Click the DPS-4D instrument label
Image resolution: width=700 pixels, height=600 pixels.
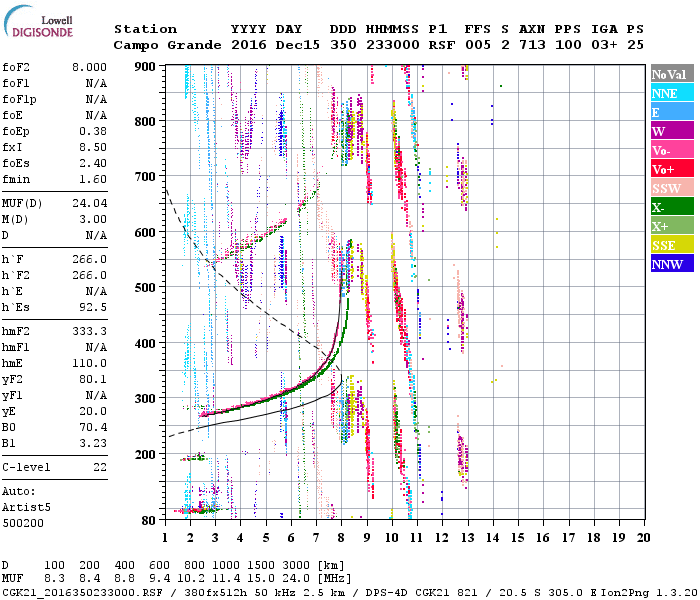point(386,592)
